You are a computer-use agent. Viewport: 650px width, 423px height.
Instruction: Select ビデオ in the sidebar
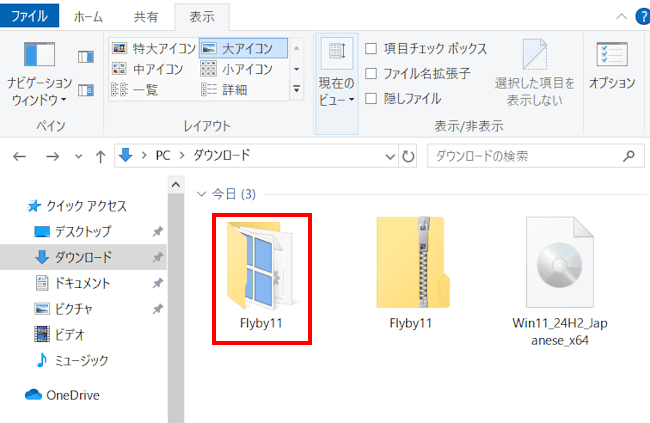pyautogui.click(x=59, y=334)
